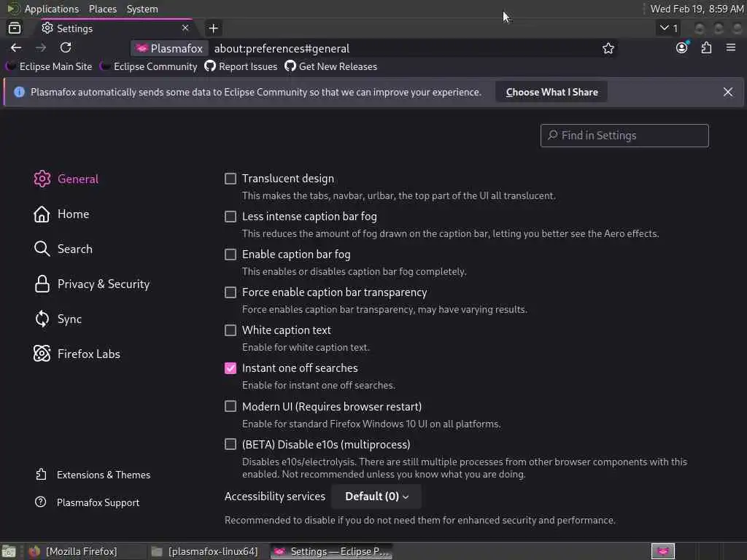Click the tab overview icon left of Settings tab
The width and height of the screenshot is (747, 560).
15,28
